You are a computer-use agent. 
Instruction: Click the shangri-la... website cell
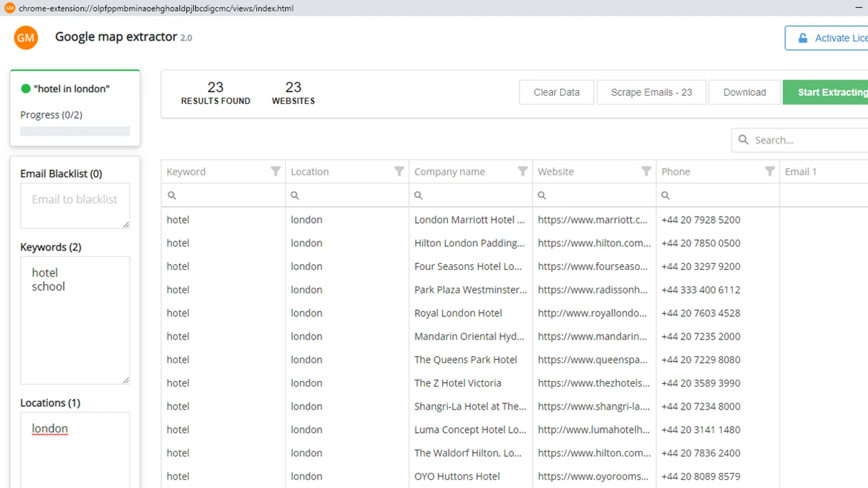(594, 406)
